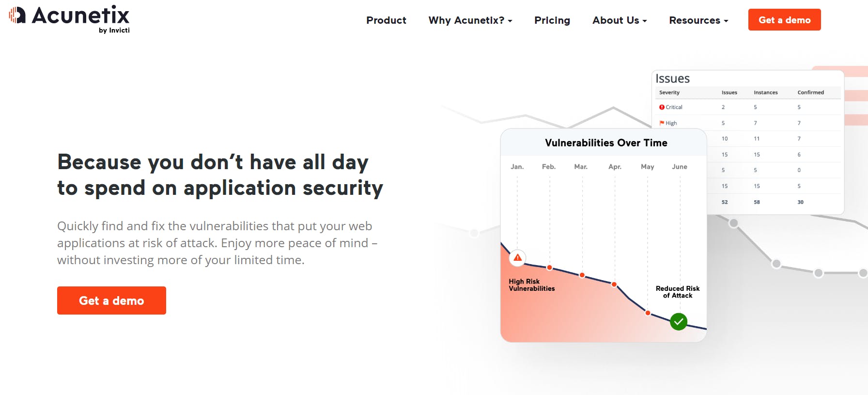This screenshot has height=395, width=868.
Task: Click the gray dot left of the chart card
Action: 474,233
